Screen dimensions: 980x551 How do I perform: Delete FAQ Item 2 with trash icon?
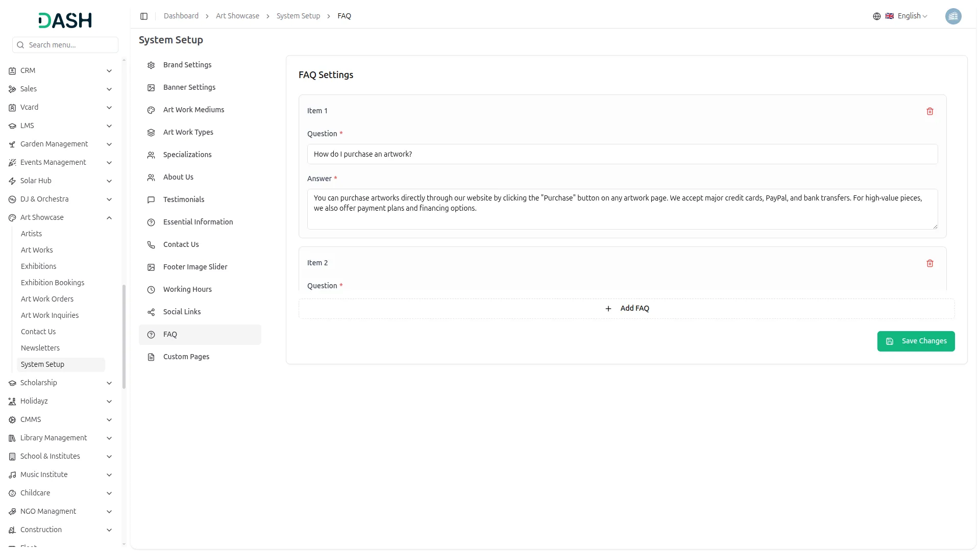pos(929,263)
